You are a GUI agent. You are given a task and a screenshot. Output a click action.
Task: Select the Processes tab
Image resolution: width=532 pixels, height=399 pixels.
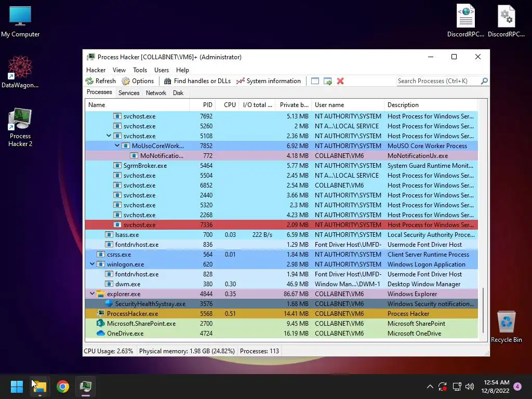pyautogui.click(x=99, y=92)
